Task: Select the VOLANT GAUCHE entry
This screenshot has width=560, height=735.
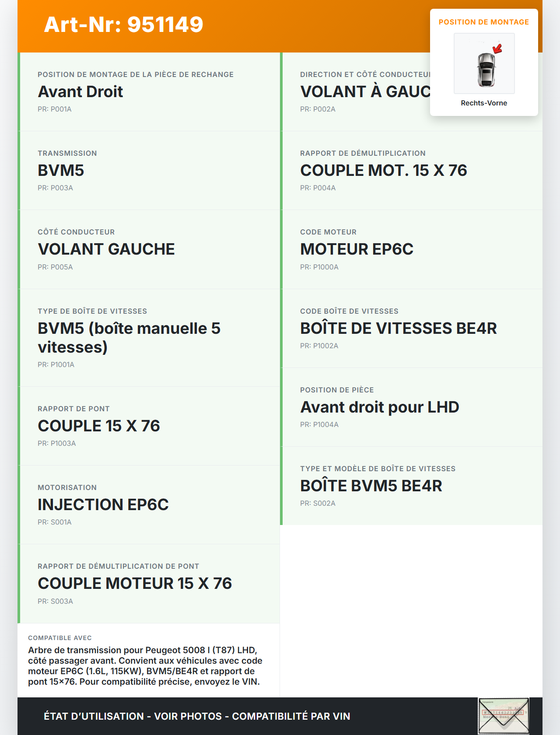Action: click(106, 249)
